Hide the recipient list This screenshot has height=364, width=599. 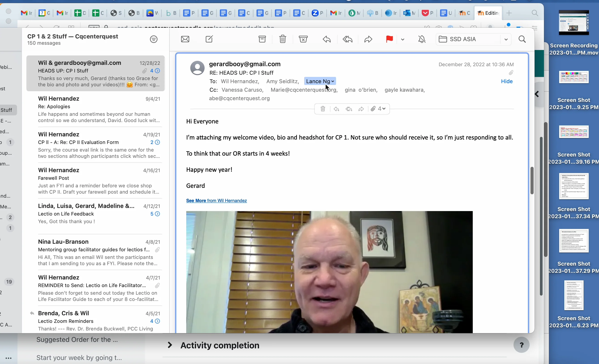click(x=507, y=81)
